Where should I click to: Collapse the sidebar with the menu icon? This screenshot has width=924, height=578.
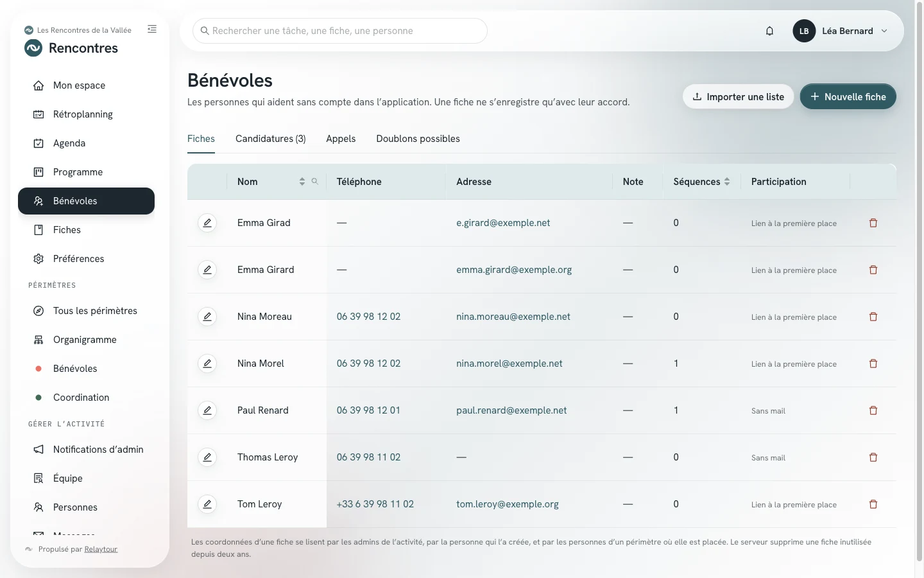coord(152,29)
